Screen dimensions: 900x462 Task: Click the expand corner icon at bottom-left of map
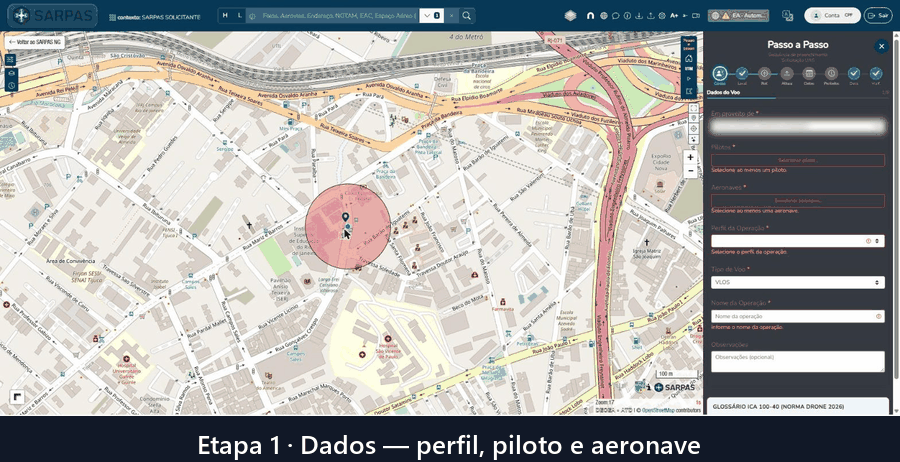(x=17, y=397)
